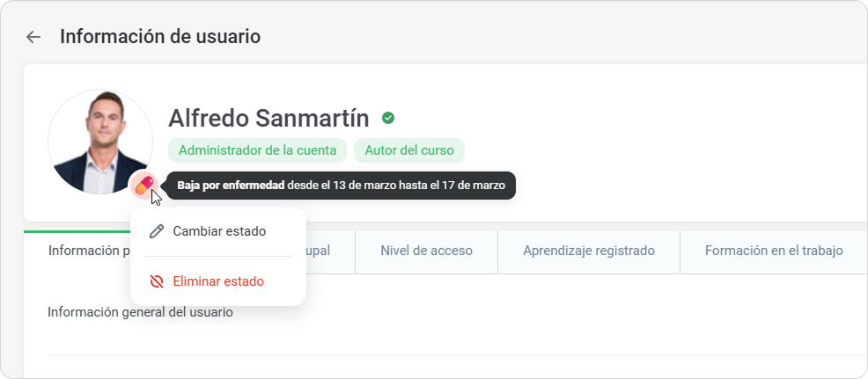Viewport: 868px width, 379px height.
Task: Go to Formación en el trabajo tab
Action: 773,251
